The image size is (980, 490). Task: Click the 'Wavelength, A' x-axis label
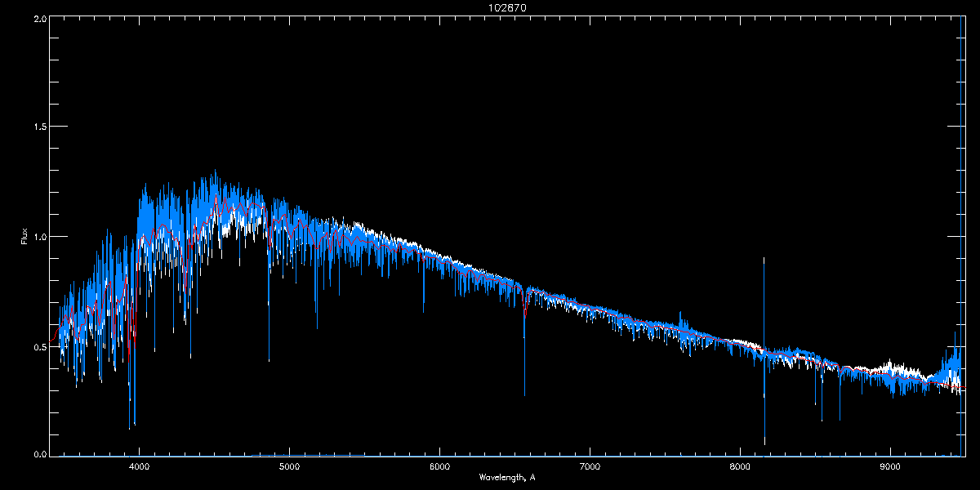[x=507, y=477]
